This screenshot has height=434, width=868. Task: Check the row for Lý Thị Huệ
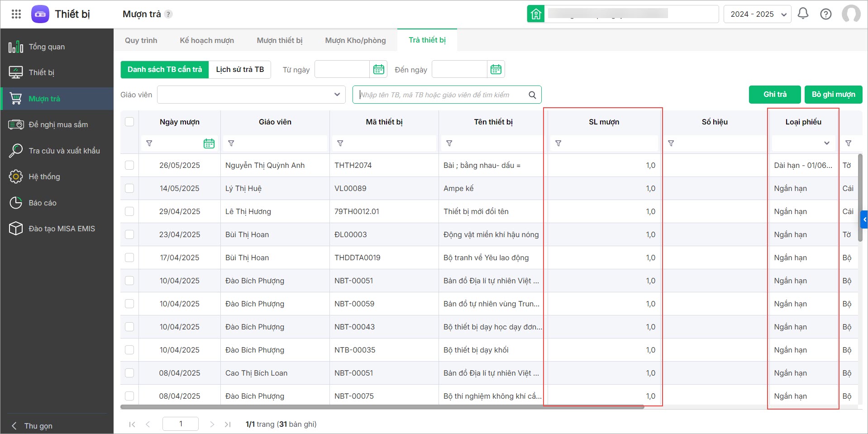(129, 188)
